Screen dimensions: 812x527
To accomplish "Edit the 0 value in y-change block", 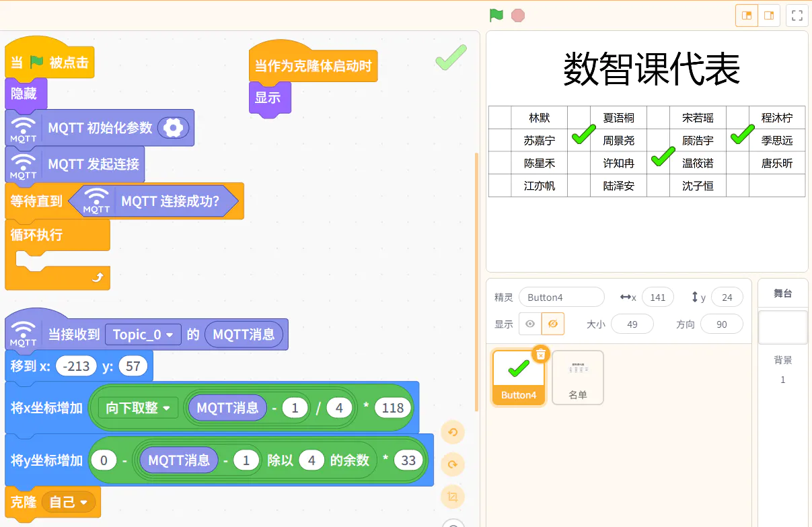I will pyautogui.click(x=104, y=460).
